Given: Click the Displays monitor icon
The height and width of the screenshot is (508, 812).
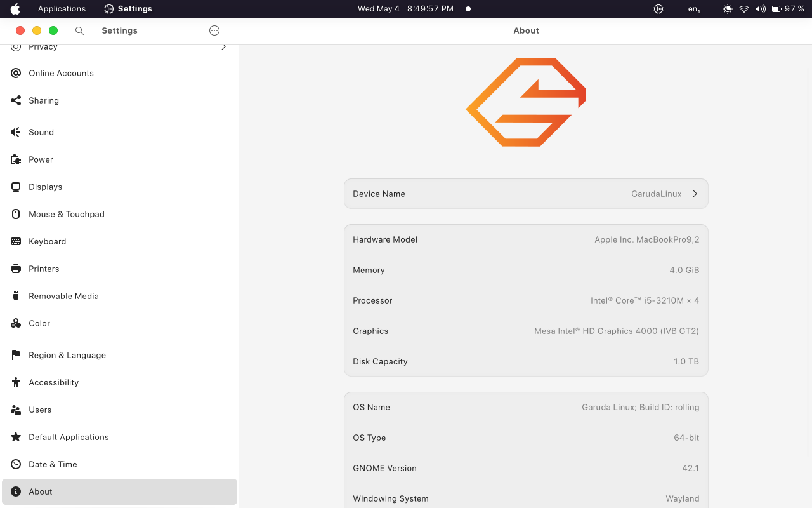Looking at the screenshot, I should click(16, 187).
